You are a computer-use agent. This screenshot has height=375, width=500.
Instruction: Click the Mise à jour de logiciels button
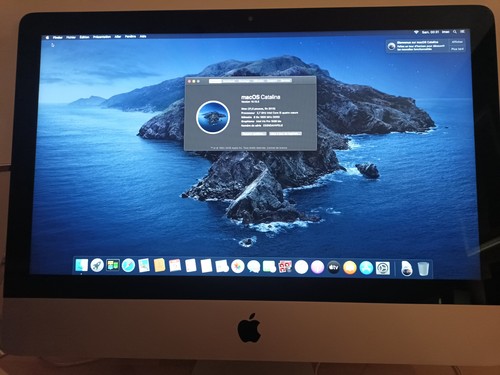(x=285, y=134)
